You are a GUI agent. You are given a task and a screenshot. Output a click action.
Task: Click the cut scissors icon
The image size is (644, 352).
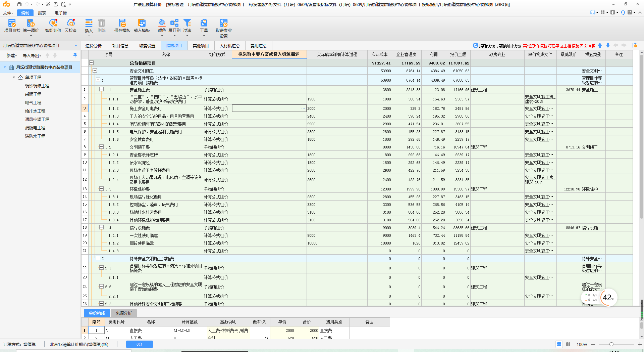point(48,4)
